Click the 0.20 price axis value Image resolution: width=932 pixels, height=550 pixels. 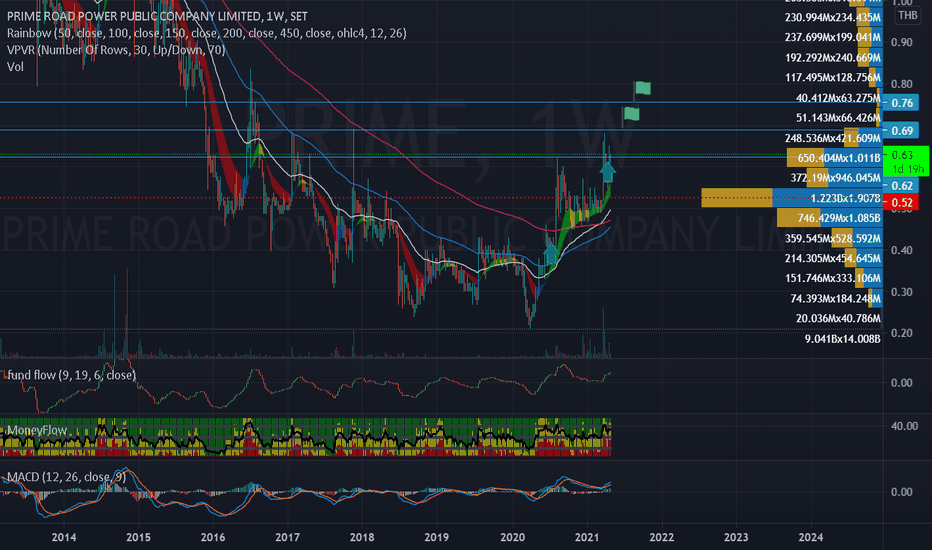(902, 333)
